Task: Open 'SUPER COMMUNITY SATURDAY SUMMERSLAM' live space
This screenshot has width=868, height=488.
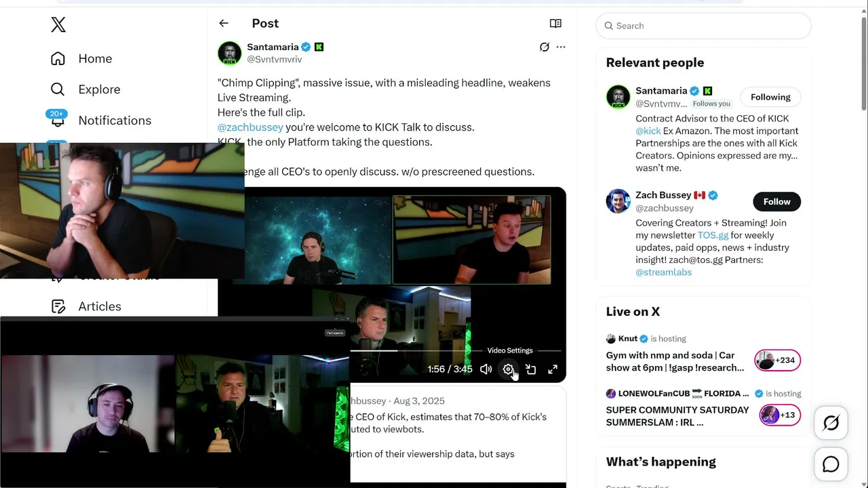Action: (677, 416)
